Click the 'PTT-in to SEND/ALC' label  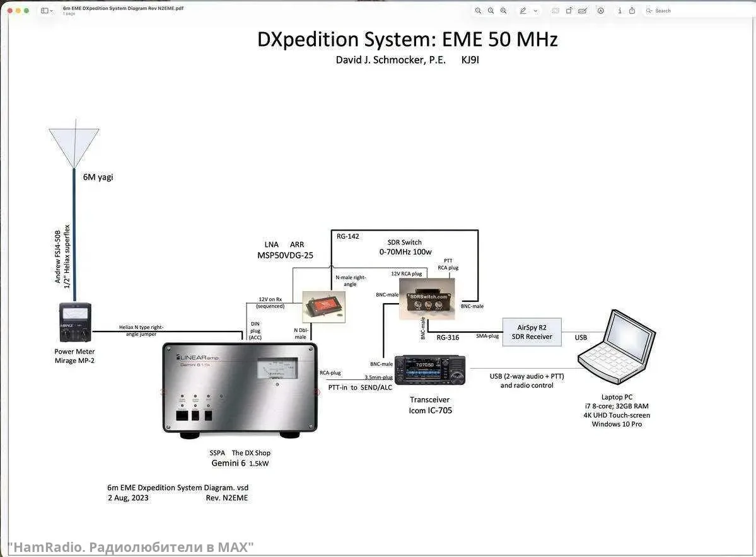pyautogui.click(x=360, y=388)
